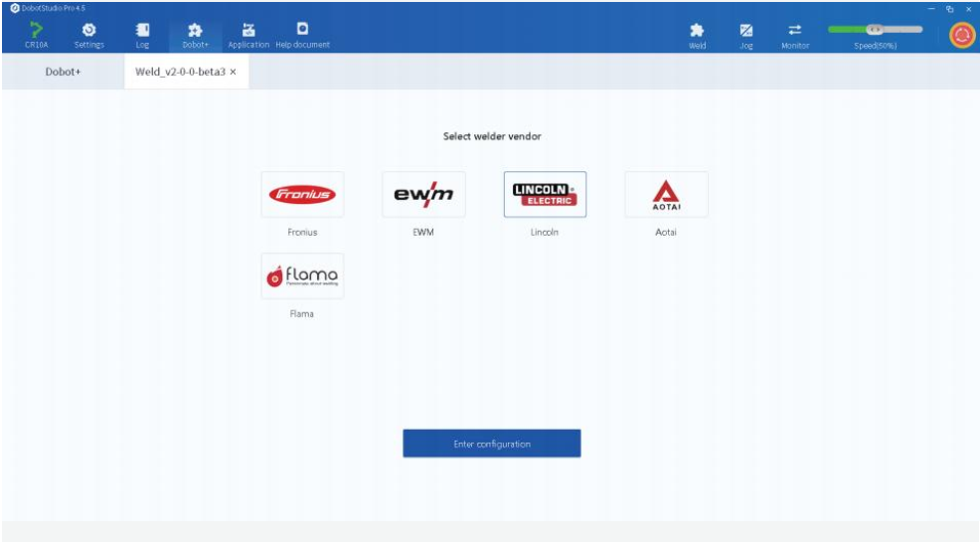
Task: Click the 'Lincoln' label text
Action: tap(545, 232)
